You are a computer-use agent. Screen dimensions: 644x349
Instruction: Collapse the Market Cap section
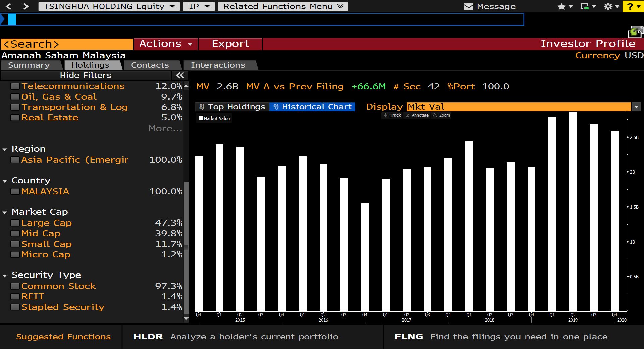coord(5,213)
